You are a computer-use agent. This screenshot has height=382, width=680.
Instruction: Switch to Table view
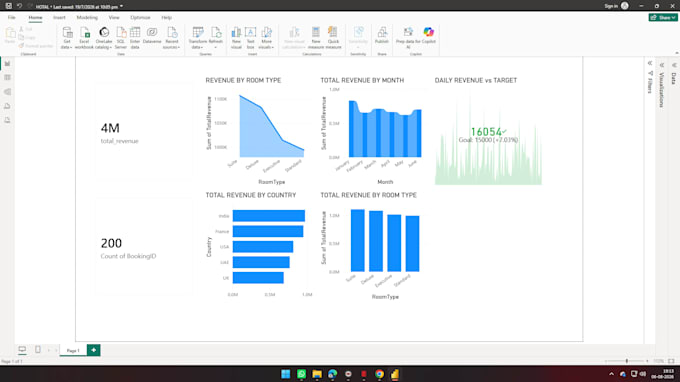[x=7, y=78]
